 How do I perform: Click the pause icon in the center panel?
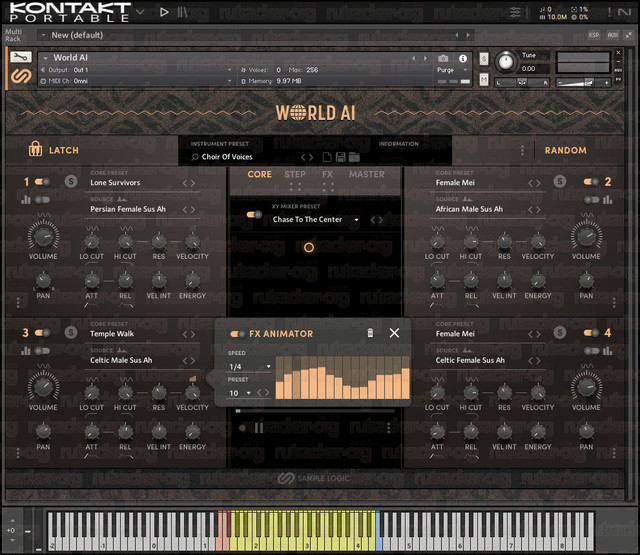coord(259,428)
